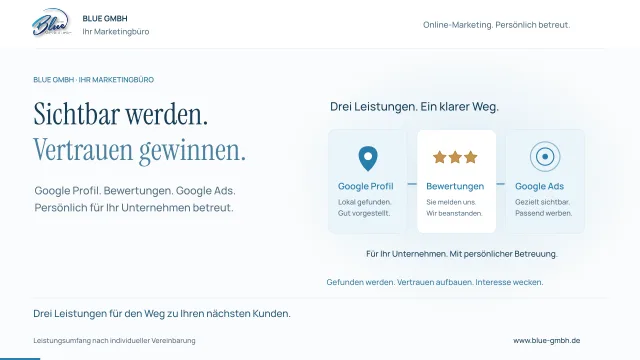This screenshot has height=360, width=640.
Task: Click 'Persönlich für Ihr Unternehmen betreut.' line
Action: coord(134,208)
